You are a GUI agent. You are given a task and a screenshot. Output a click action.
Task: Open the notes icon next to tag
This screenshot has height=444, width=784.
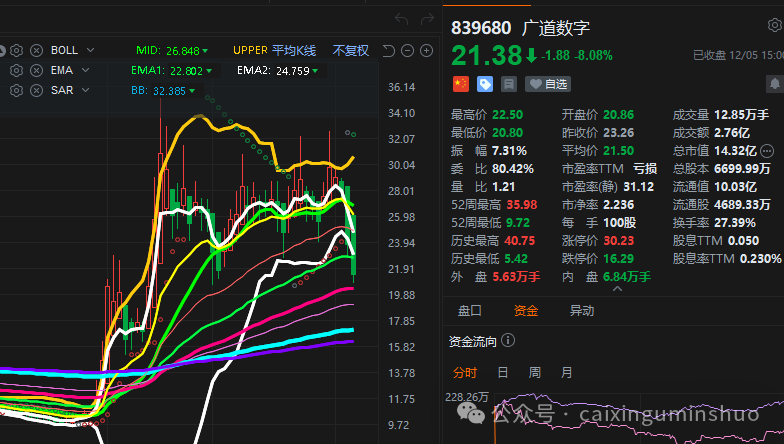tap(509, 84)
